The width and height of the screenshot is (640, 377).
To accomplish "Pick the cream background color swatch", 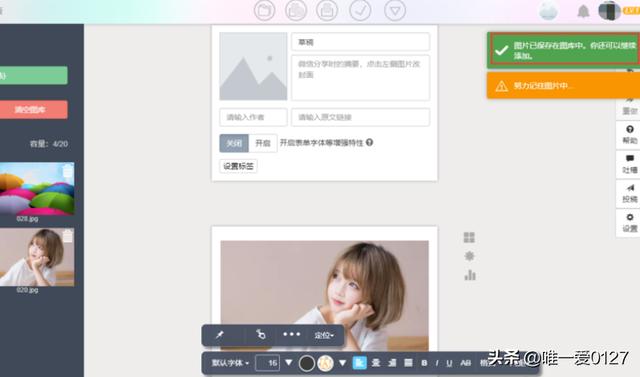I will [325, 363].
